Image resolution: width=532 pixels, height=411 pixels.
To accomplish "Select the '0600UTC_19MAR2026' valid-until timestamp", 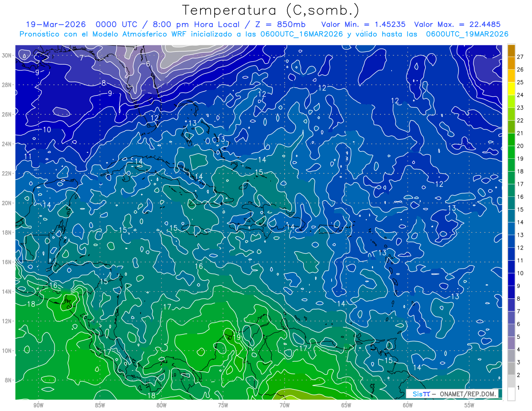I will pyautogui.click(x=467, y=34).
